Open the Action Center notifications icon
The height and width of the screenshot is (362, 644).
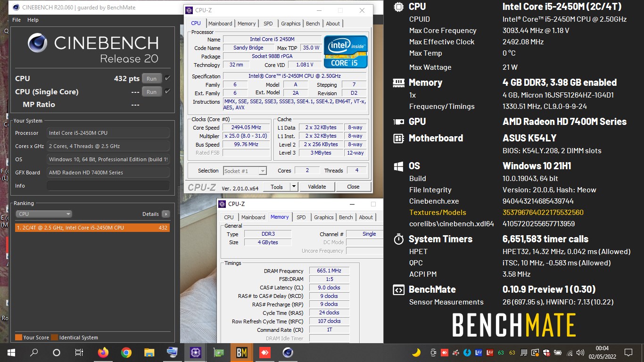tap(628, 352)
